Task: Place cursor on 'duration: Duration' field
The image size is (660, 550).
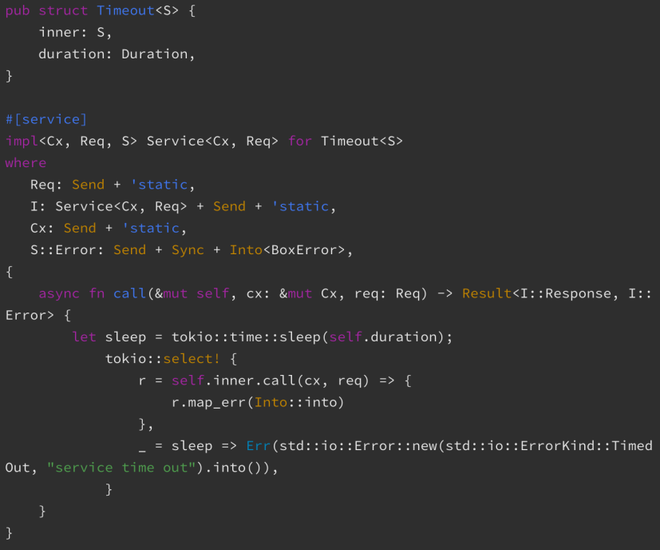Action: [x=116, y=54]
